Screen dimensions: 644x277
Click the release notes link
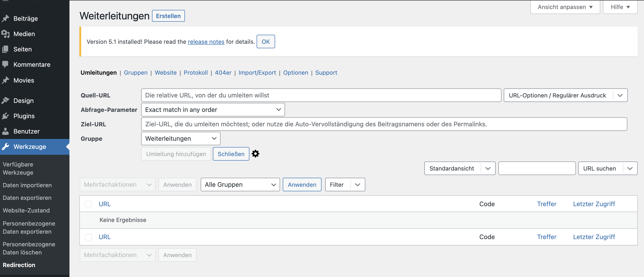click(206, 42)
